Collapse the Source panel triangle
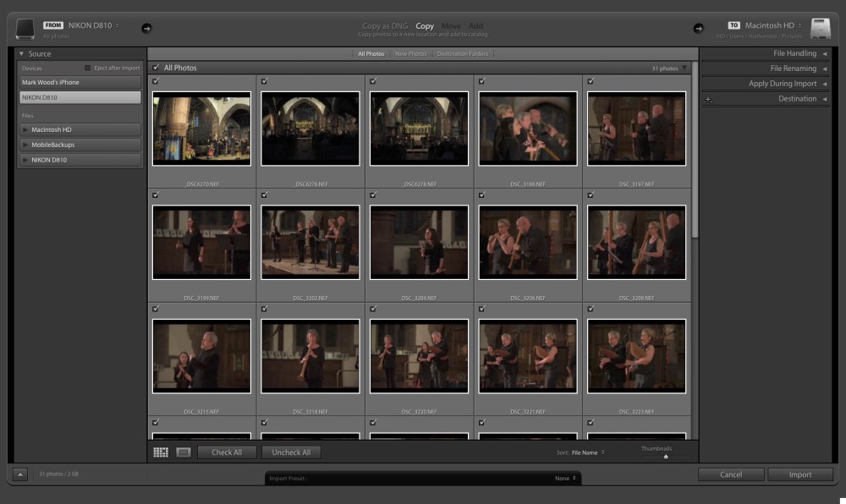 pyautogui.click(x=22, y=54)
